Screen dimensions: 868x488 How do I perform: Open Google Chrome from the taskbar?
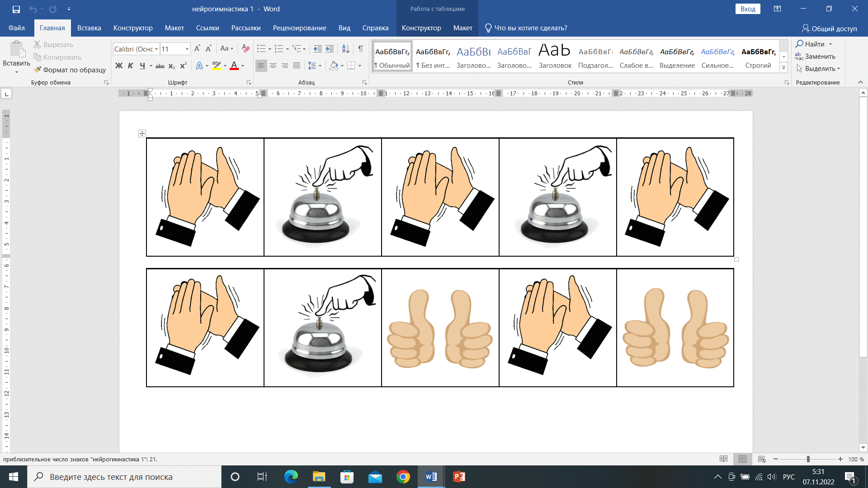[x=403, y=477]
